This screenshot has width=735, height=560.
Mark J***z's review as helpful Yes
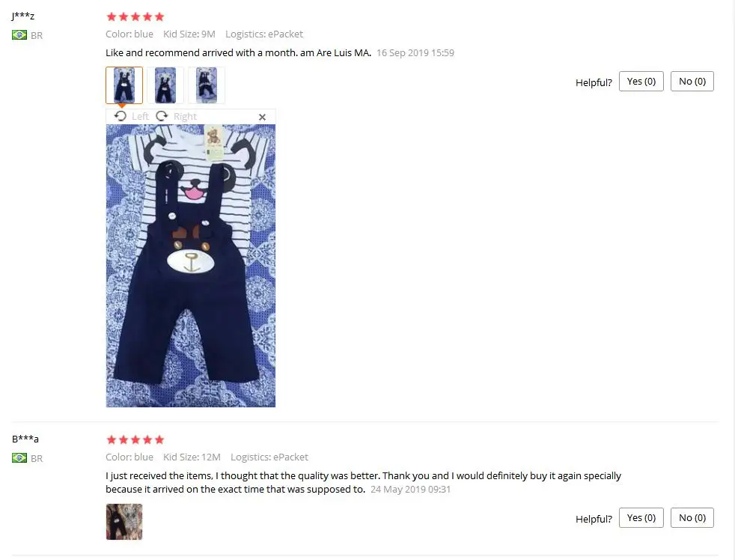(x=641, y=81)
